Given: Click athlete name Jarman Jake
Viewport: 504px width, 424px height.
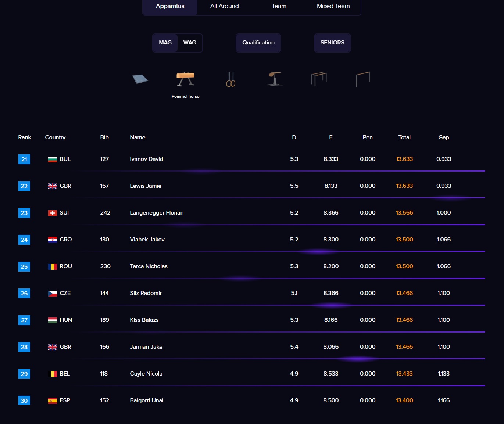Looking at the screenshot, I should point(146,347).
